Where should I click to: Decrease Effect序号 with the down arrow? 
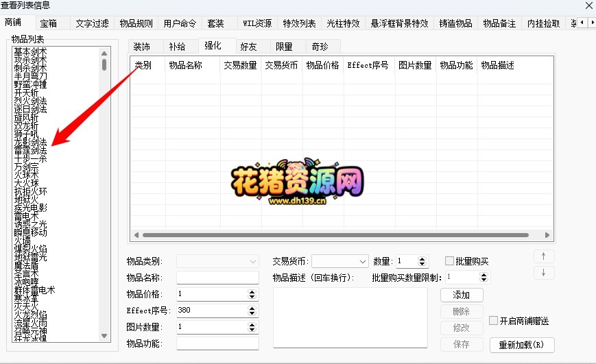point(252,313)
